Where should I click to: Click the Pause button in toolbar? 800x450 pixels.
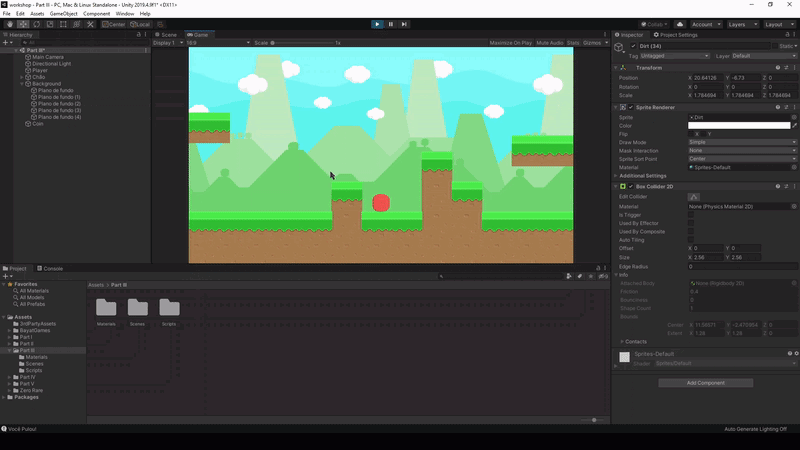[390, 24]
